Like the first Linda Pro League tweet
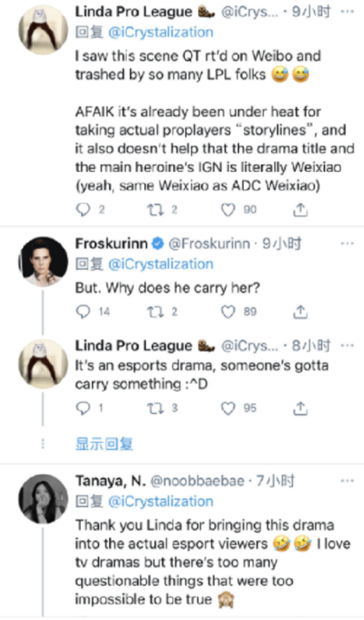Viewport: 364px width, 620px height. 228,210
